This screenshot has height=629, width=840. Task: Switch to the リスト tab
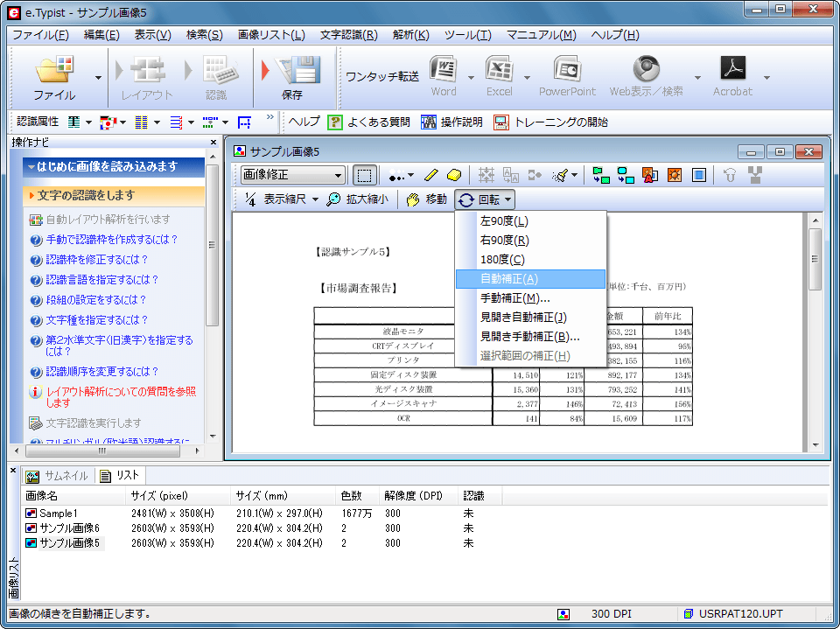point(120,476)
